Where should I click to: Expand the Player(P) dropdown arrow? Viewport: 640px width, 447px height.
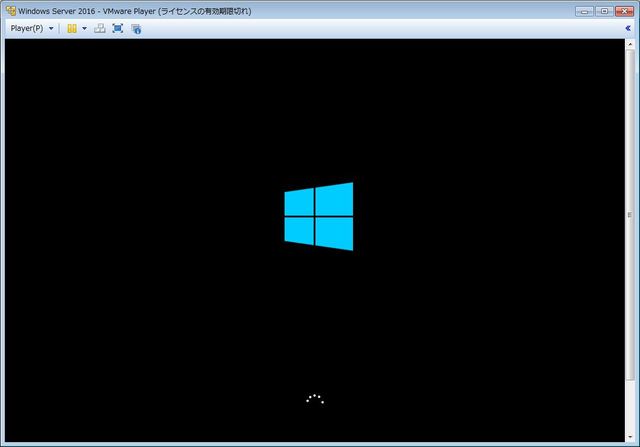[51, 29]
